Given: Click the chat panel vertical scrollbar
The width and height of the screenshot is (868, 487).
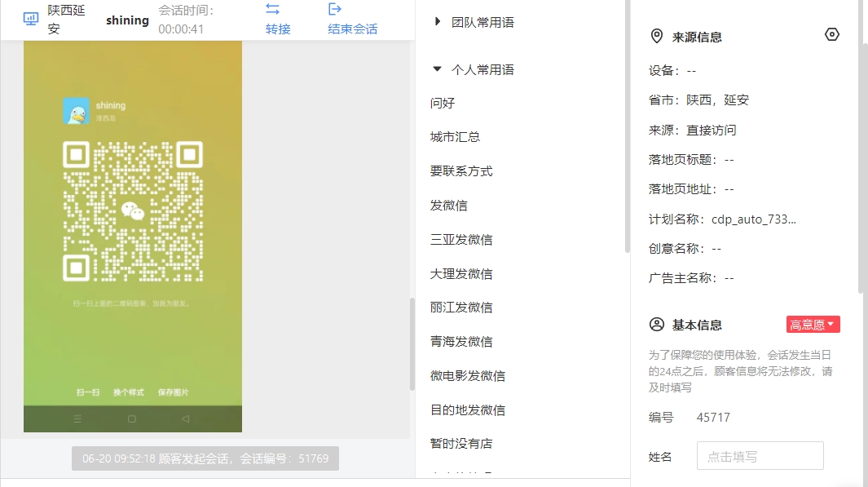Looking at the screenshot, I should (x=412, y=344).
